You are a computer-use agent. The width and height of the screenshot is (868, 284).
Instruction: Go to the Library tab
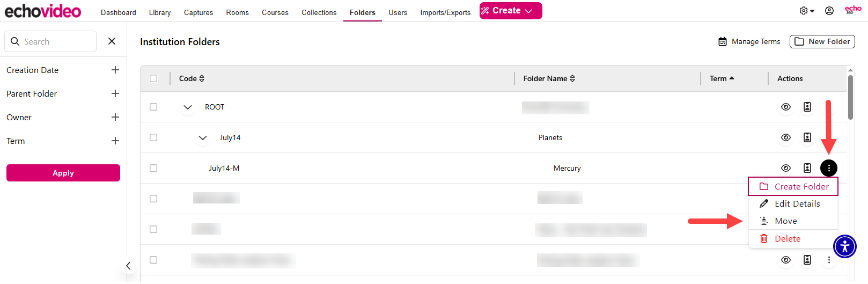160,12
